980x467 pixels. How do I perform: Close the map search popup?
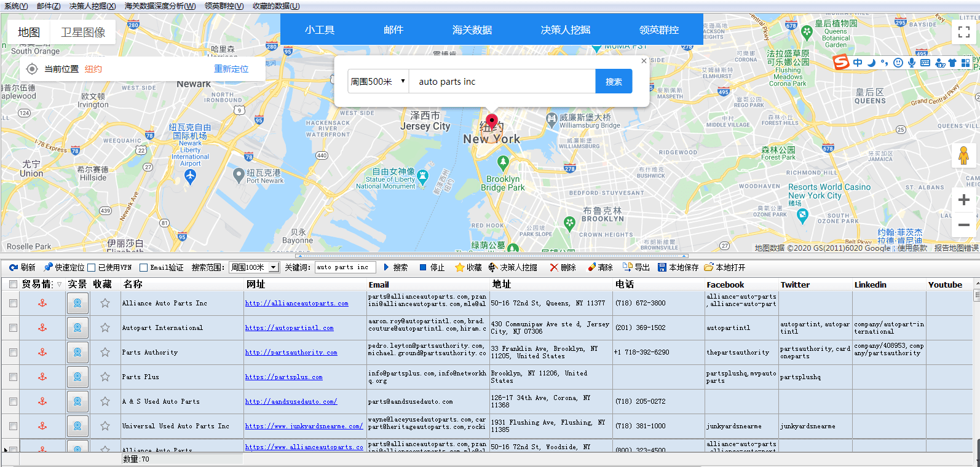644,61
